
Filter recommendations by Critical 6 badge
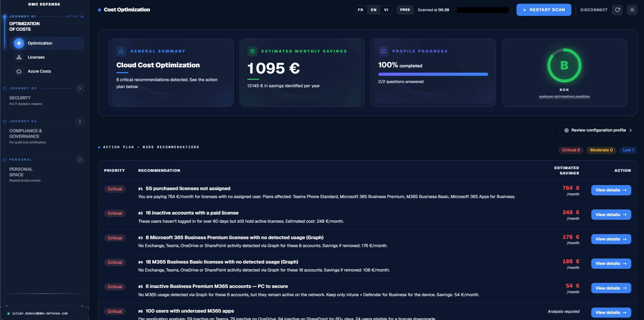click(571, 150)
